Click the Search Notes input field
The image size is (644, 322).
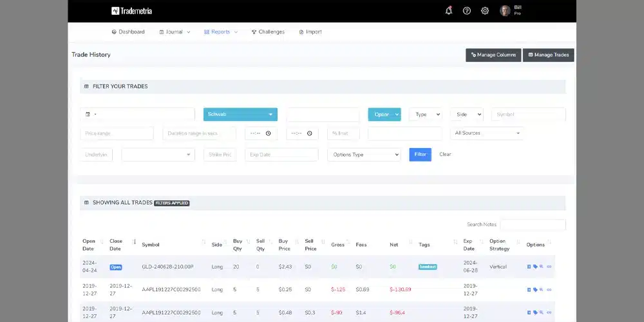pos(533,225)
